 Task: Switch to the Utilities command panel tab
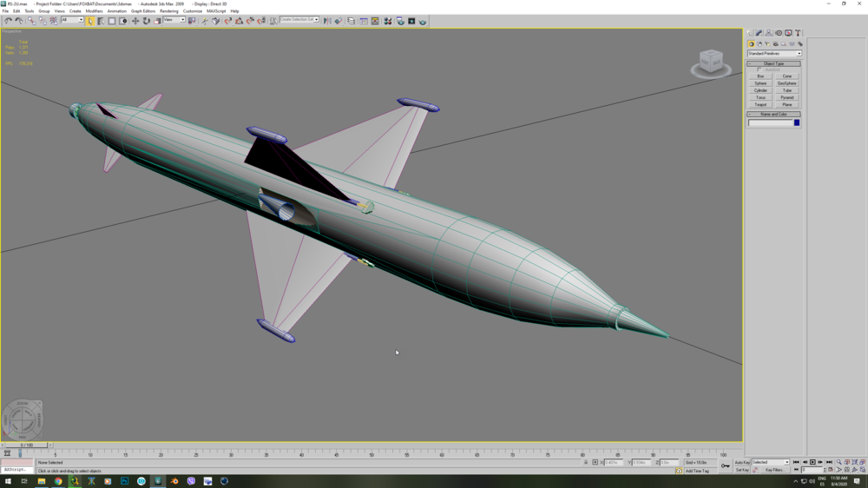pos(798,33)
